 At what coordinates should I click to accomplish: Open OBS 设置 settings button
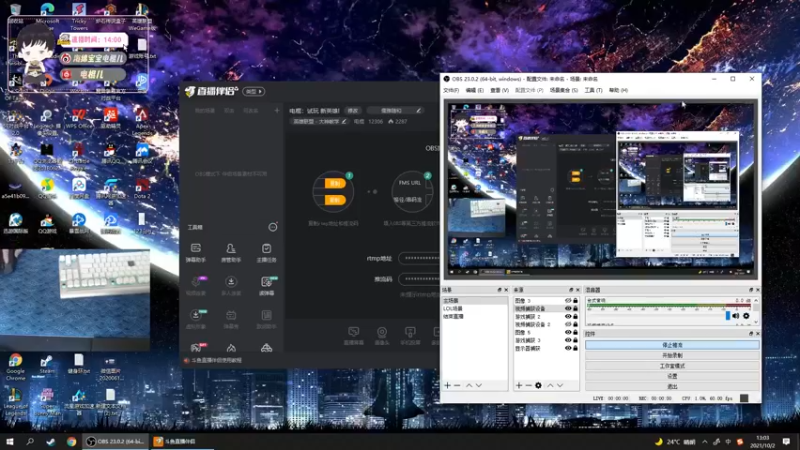coord(672,377)
